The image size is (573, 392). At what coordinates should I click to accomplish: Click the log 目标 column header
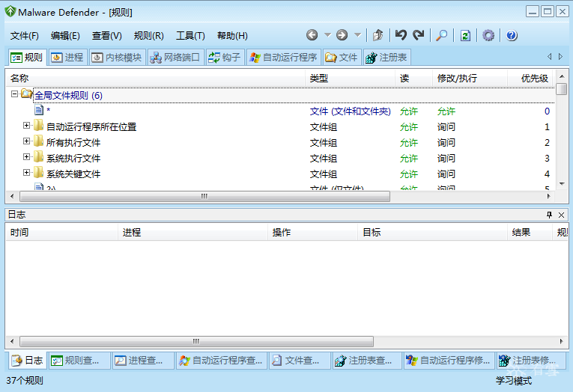[x=432, y=232]
